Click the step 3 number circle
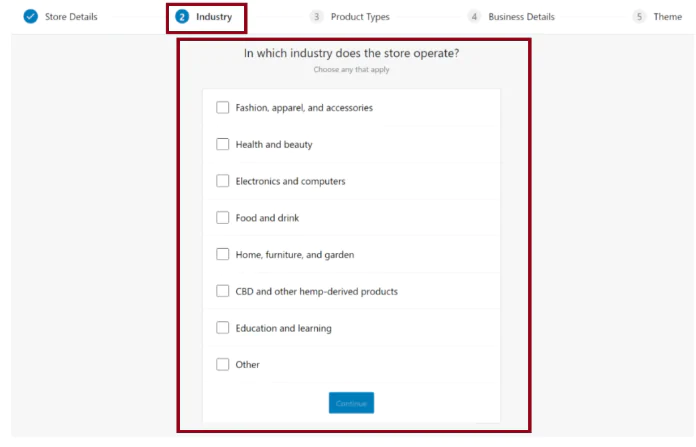This screenshot has width=696, height=447. (317, 17)
